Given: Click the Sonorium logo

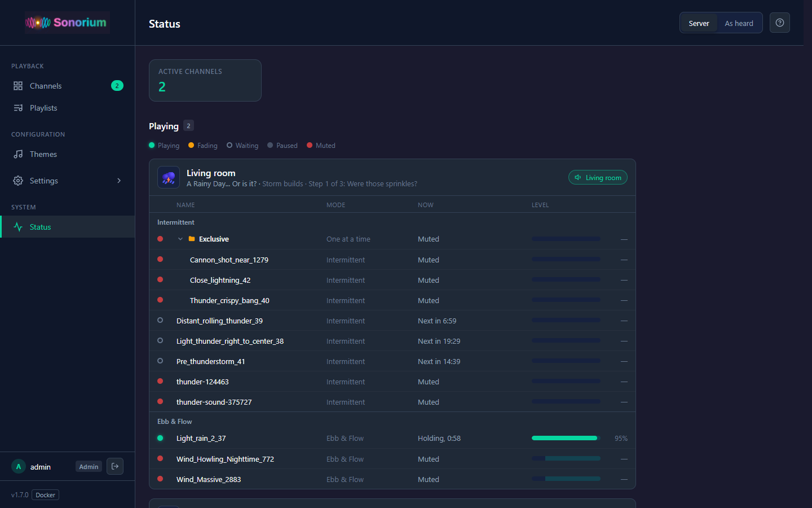Looking at the screenshot, I should [x=67, y=23].
